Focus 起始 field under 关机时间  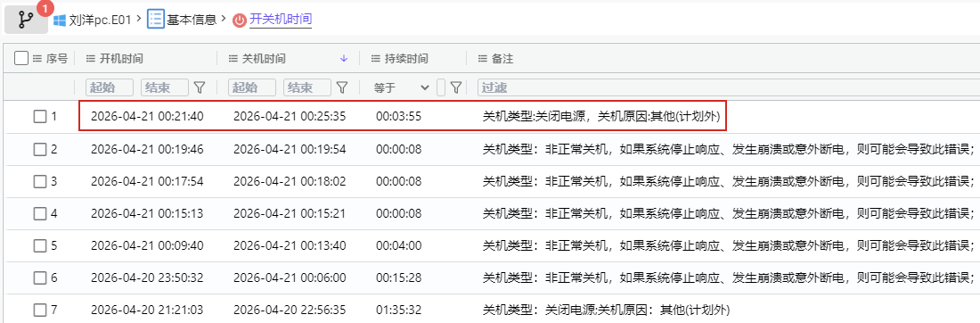point(252,87)
